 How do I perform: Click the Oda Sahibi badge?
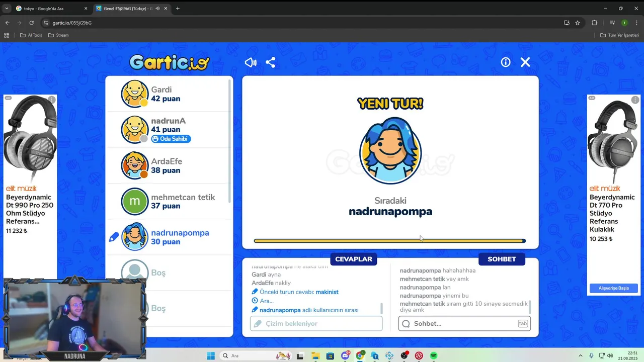pos(171,139)
